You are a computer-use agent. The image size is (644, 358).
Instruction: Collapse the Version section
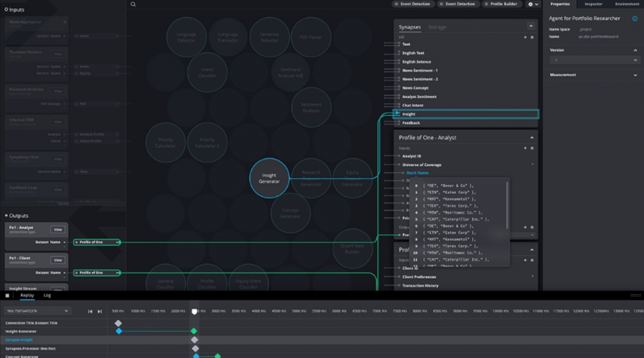(x=635, y=50)
